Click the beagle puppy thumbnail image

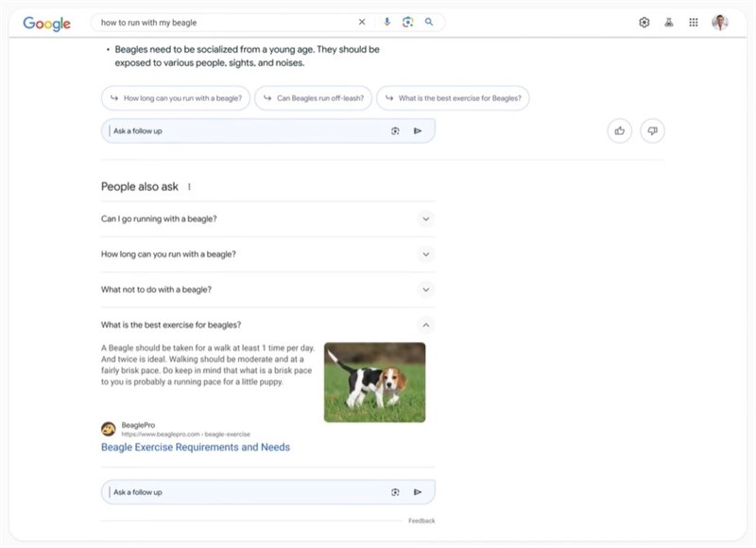point(374,382)
